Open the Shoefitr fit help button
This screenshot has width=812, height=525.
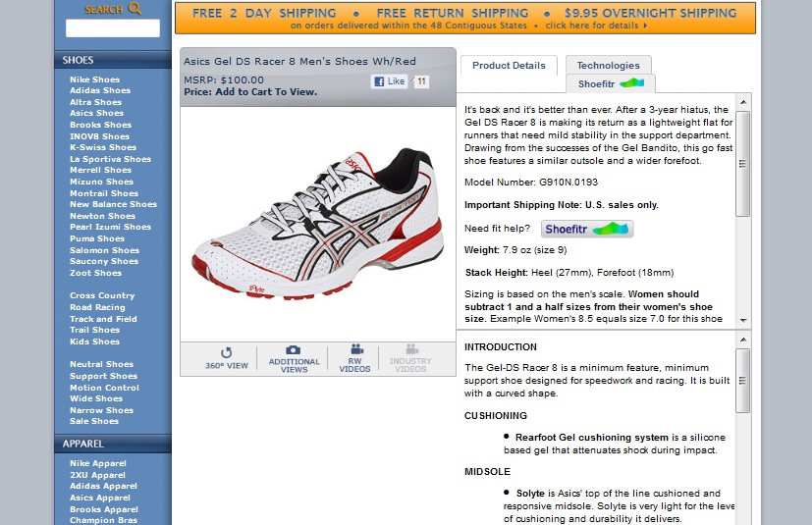[587, 229]
